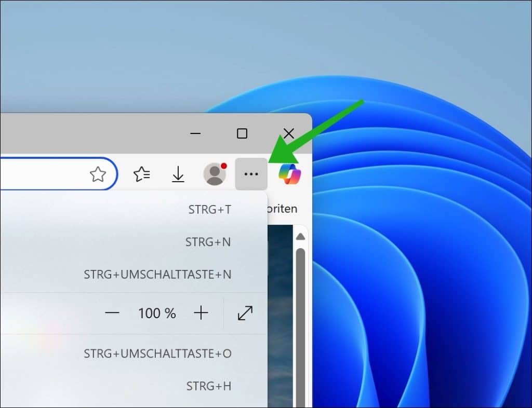Click inside the address bar field
Screen dimensions: 532x408
42,174
